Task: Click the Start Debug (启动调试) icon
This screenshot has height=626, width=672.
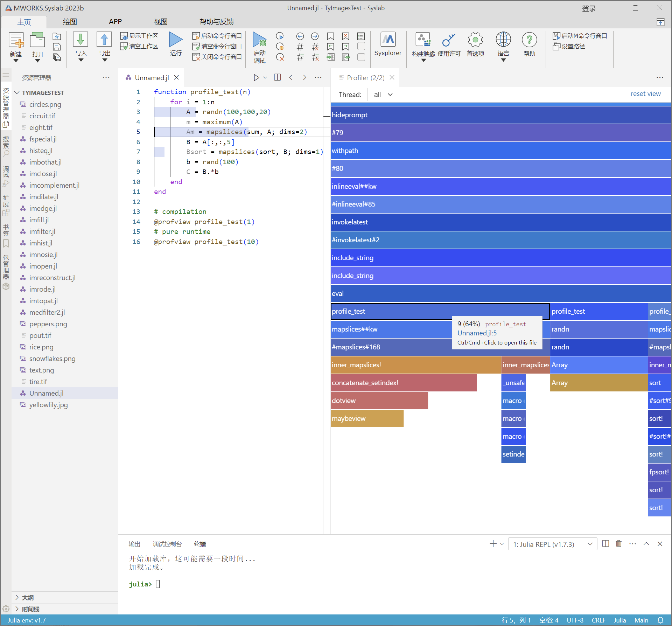Action: (259, 40)
